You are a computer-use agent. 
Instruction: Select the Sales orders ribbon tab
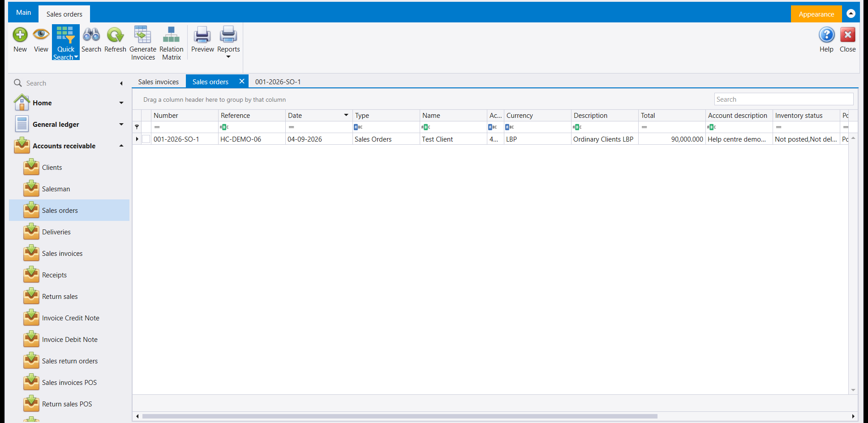click(x=64, y=14)
